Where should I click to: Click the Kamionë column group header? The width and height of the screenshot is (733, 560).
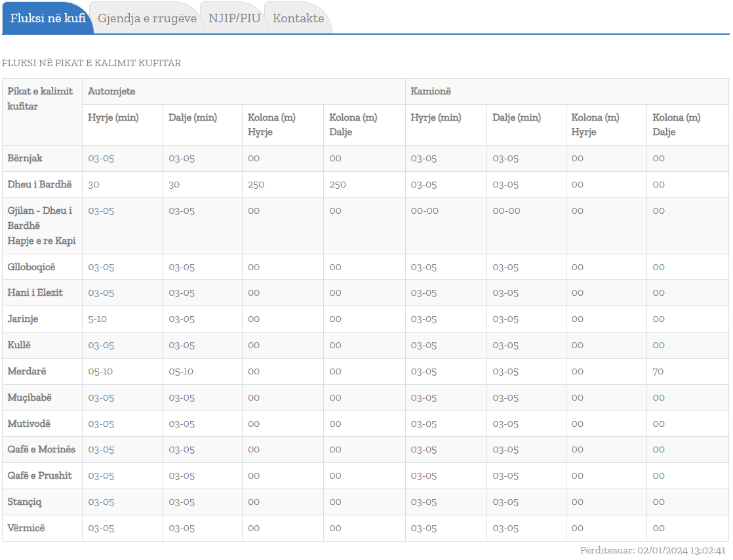[431, 92]
